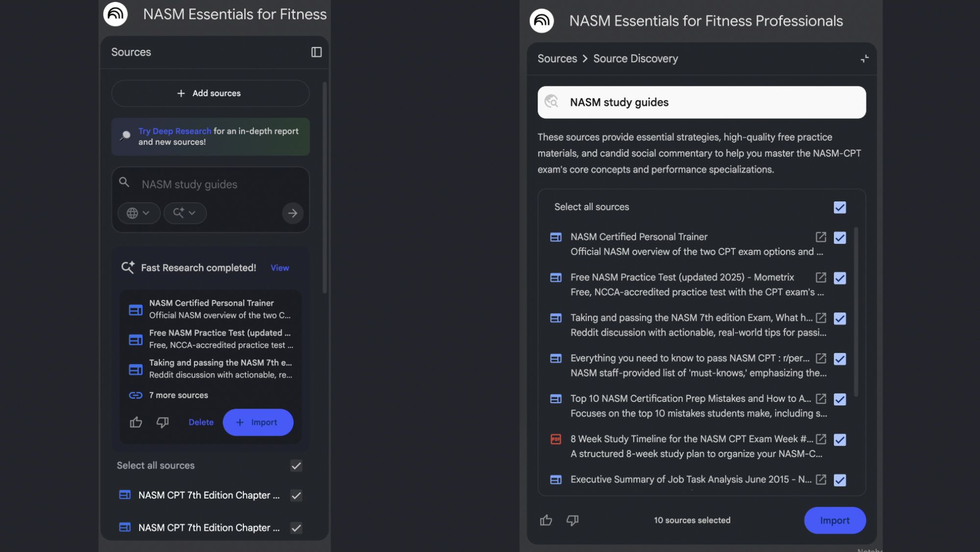This screenshot has height=552, width=980.
Task: Toggle Select all sources in left panel
Action: tap(296, 466)
